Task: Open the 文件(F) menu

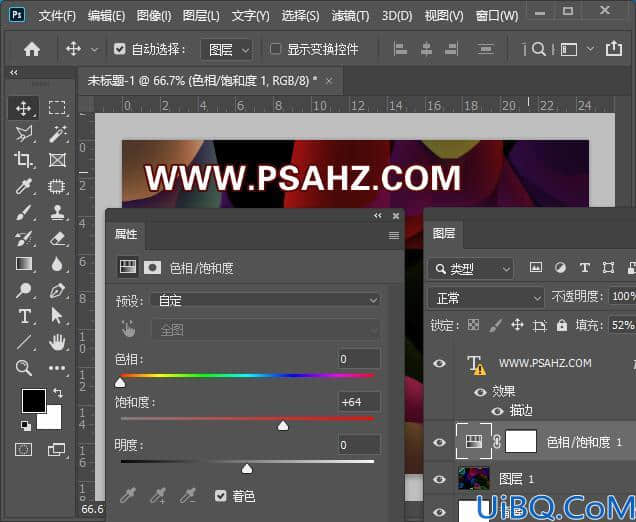Action: pyautogui.click(x=57, y=16)
